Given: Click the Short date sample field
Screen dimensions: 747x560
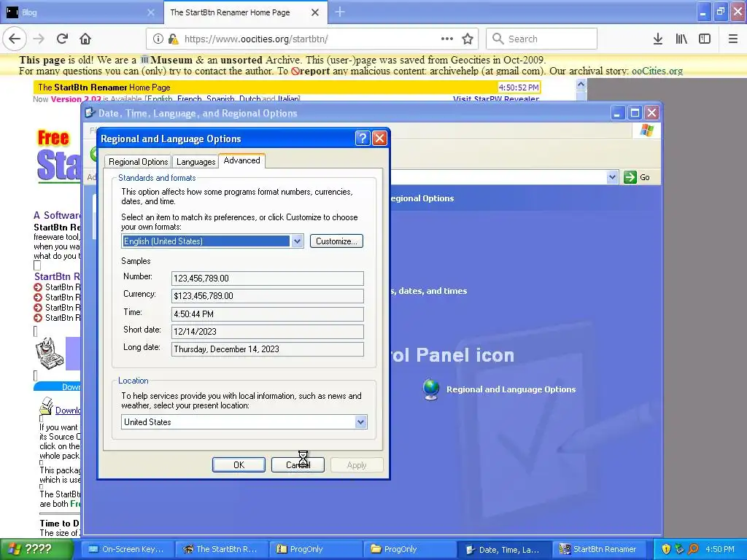Looking at the screenshot, I should coord(267,332).
